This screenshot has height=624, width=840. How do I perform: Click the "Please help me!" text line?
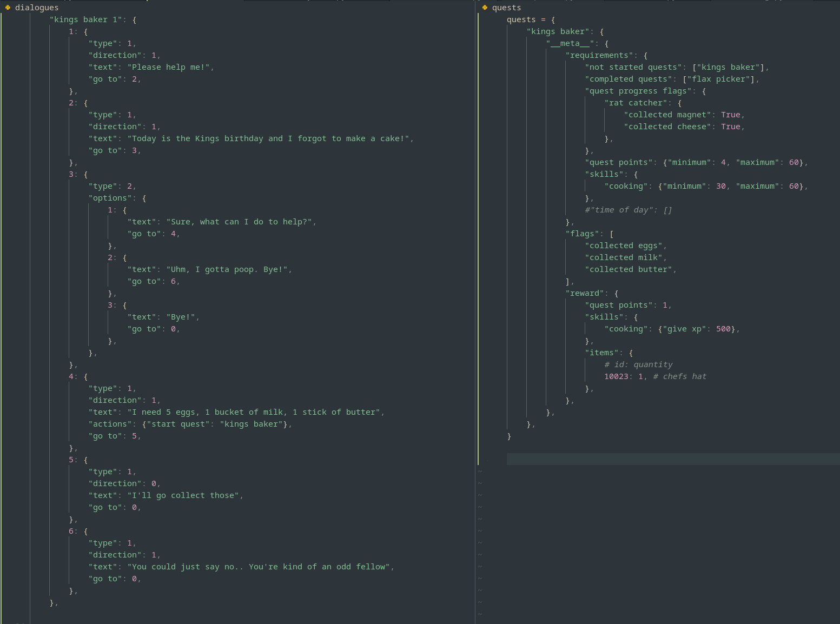(x=151, y=67)
